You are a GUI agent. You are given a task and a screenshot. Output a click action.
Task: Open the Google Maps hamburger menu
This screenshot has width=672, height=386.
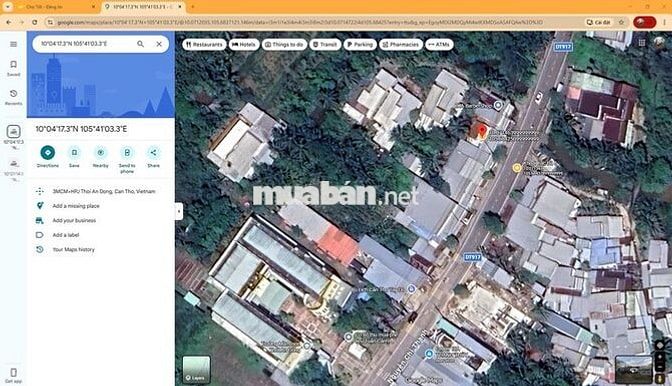13,44
